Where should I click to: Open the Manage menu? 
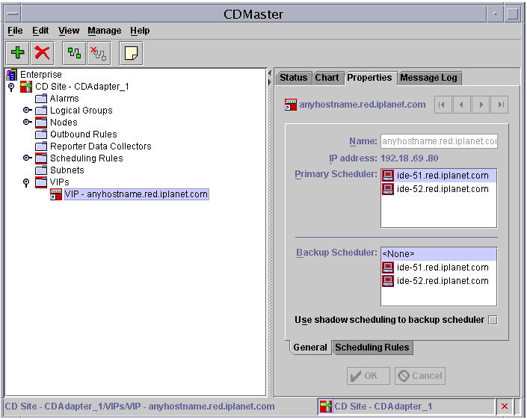click(104, 31)
